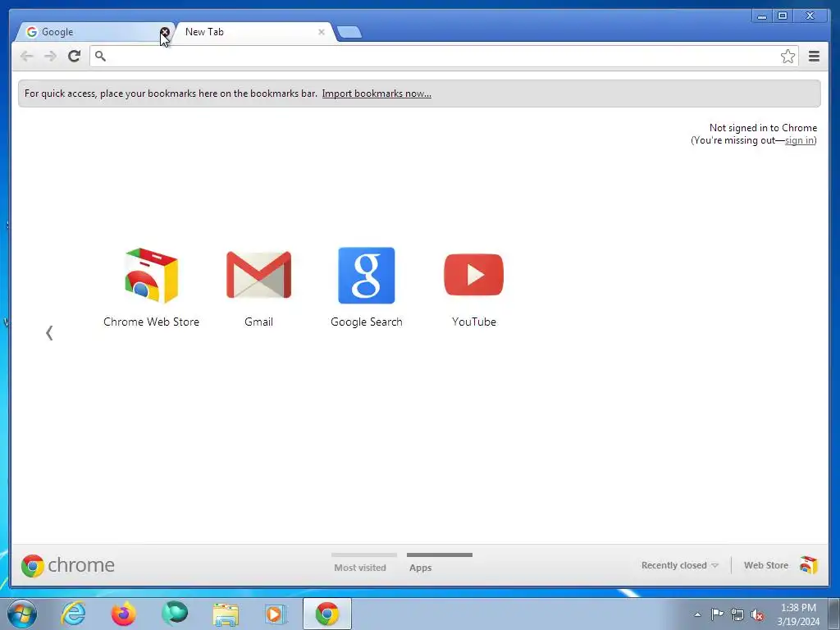Click the Import bookmarks now link
Screen dimensions: 840x630
tap(377, 94)
